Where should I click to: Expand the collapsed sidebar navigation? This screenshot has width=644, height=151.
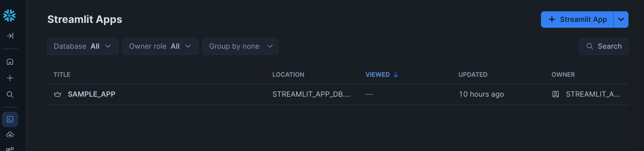[x=10, y=36]
